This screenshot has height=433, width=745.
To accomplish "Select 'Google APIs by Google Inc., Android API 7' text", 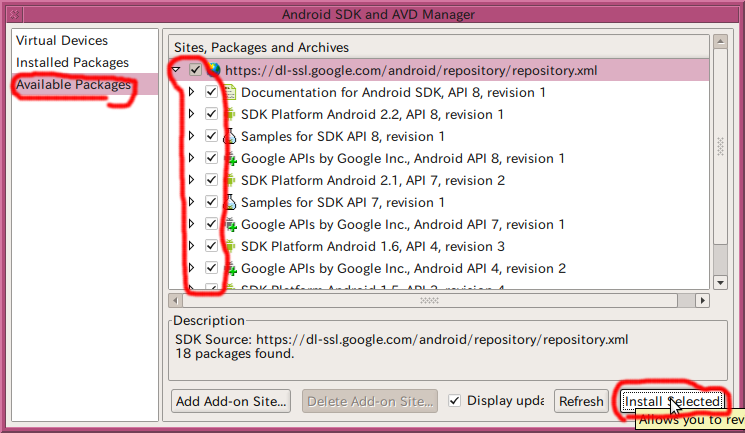I will click(x=402, y=224).
